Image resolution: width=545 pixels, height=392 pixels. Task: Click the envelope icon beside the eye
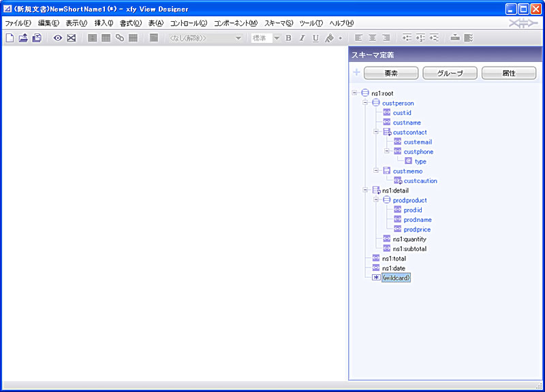[x=71, y=38]
